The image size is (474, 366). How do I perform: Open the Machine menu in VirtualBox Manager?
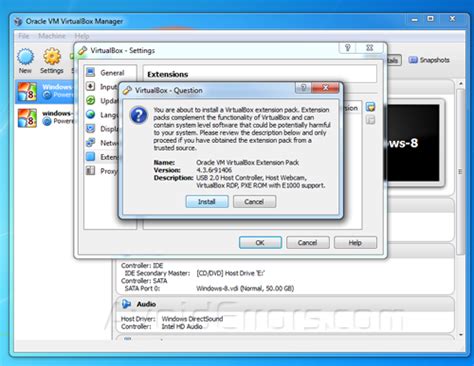[x=52, y=36]
